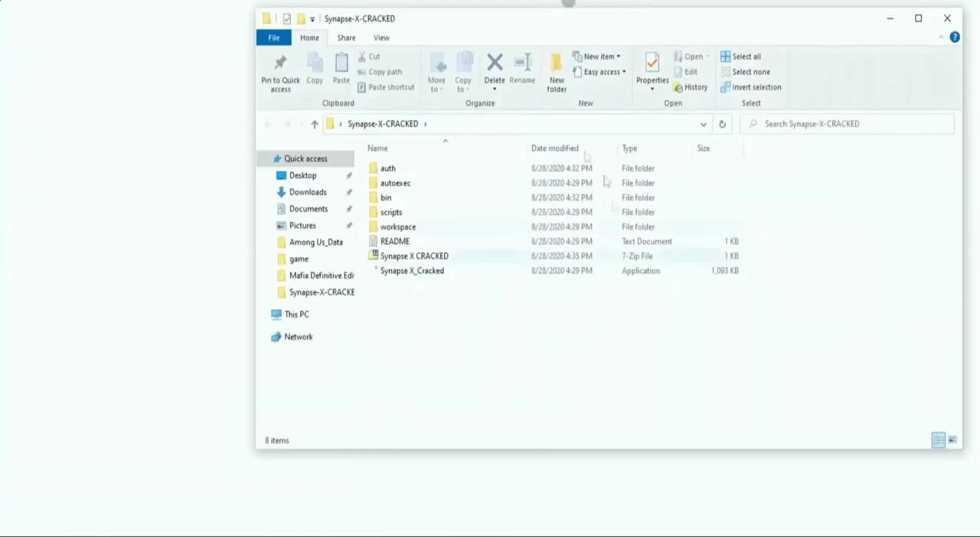The width and height of the screenshot is (980, 537).
Task: Expand the Synapse-X-CRACKED breadcrumb chevron
Action: [x=425, y=124]
